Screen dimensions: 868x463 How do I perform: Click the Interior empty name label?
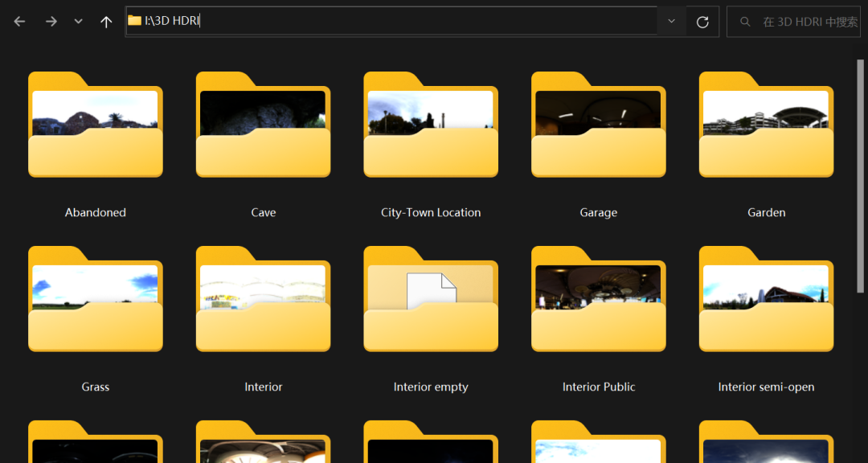(431, 387)
